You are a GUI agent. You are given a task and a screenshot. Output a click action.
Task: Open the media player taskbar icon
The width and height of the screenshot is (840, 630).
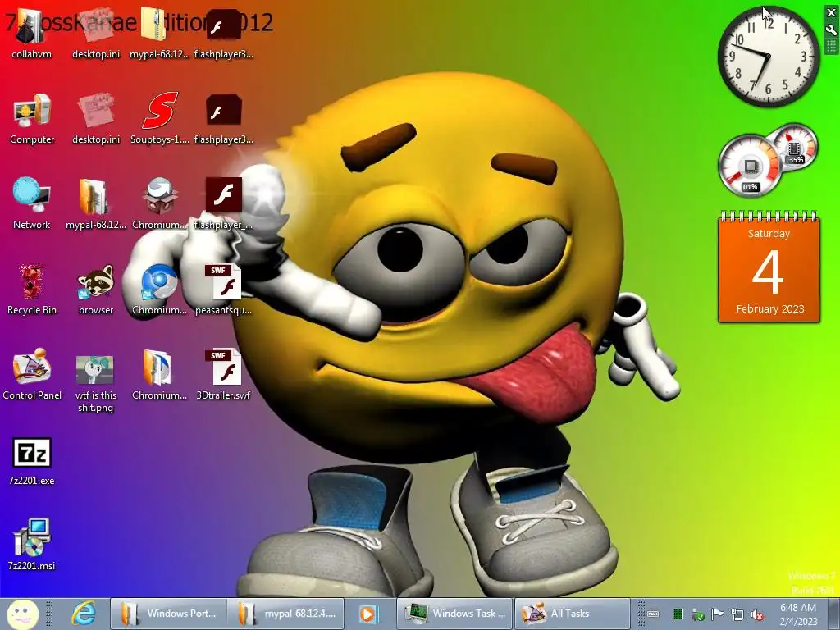point(368,614)
